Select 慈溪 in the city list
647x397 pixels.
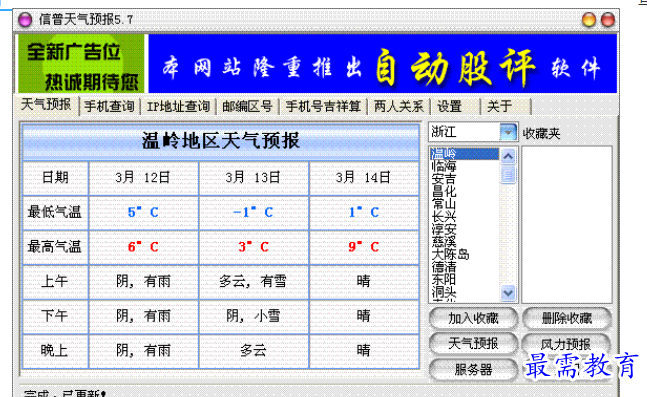point(464,241)
